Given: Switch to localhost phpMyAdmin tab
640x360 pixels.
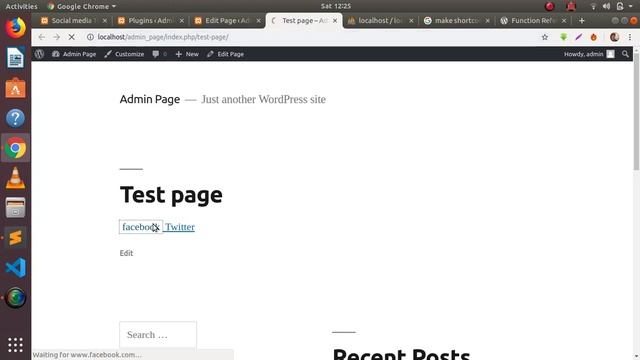Looking at the screenshot, I should point(380,20).
